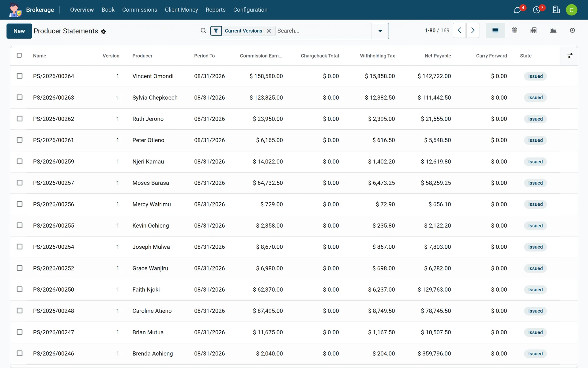588x368 pixels.
Task: Open the Producer Statements gear settings
Action: tap(104, 32)
